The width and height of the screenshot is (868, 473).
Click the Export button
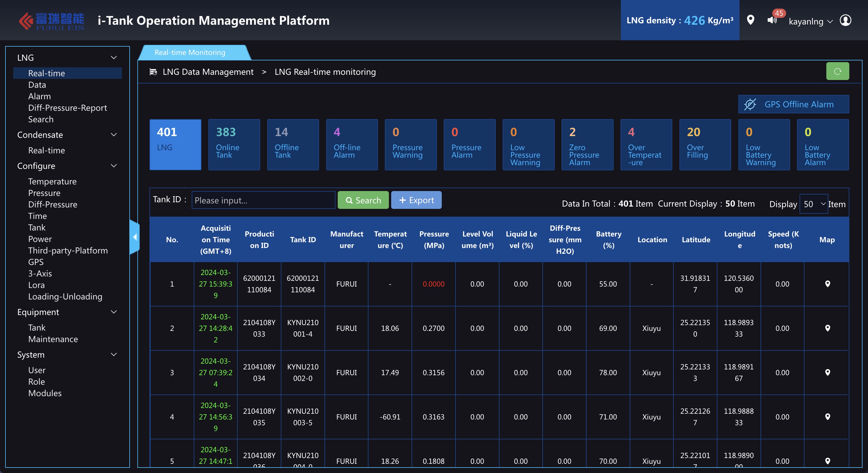pyautogui.click(x=416, y=200)
